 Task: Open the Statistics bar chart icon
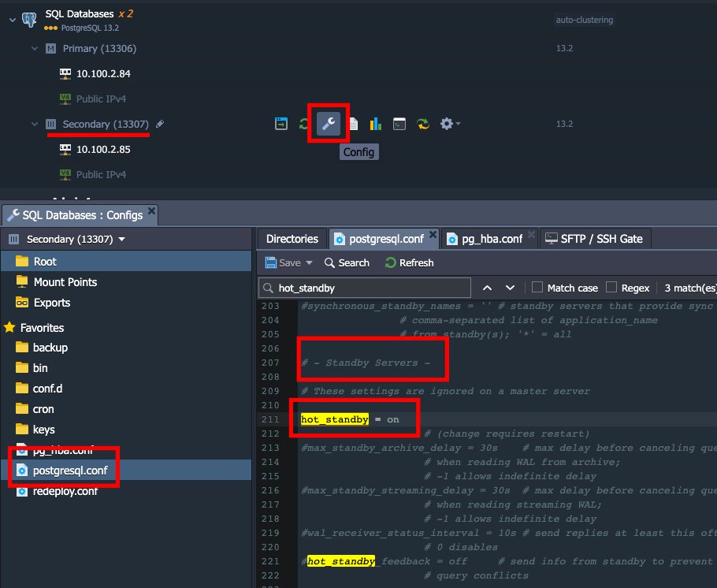[x=375, y=124]
